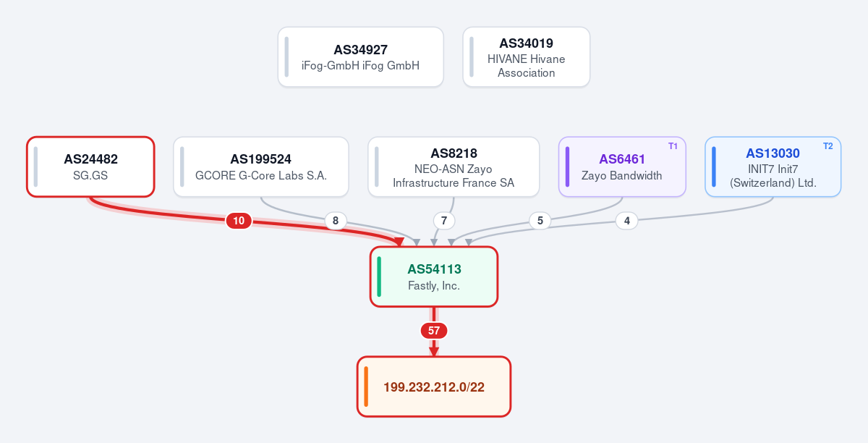Viewport: 868px width, 443px height.
Task: Select the AS13030 INIT7 node
Action: 773,166
